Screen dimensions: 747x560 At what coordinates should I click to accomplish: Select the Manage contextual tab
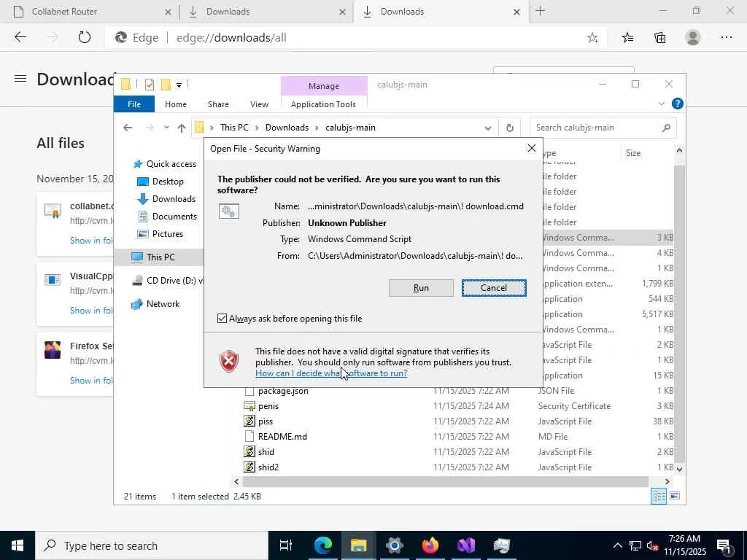click(x=323, y=86)
